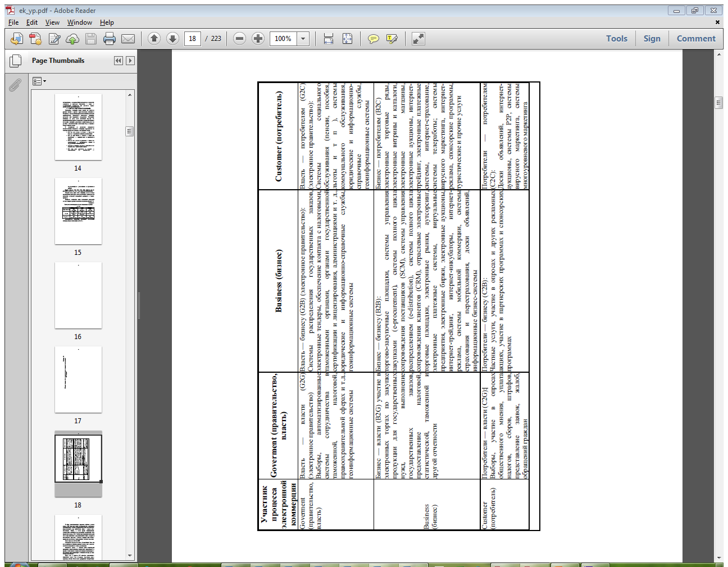Go to the previous page arrow
This screenshot has width=728, height=567.
pyautogui.click(x=154, y=39)
